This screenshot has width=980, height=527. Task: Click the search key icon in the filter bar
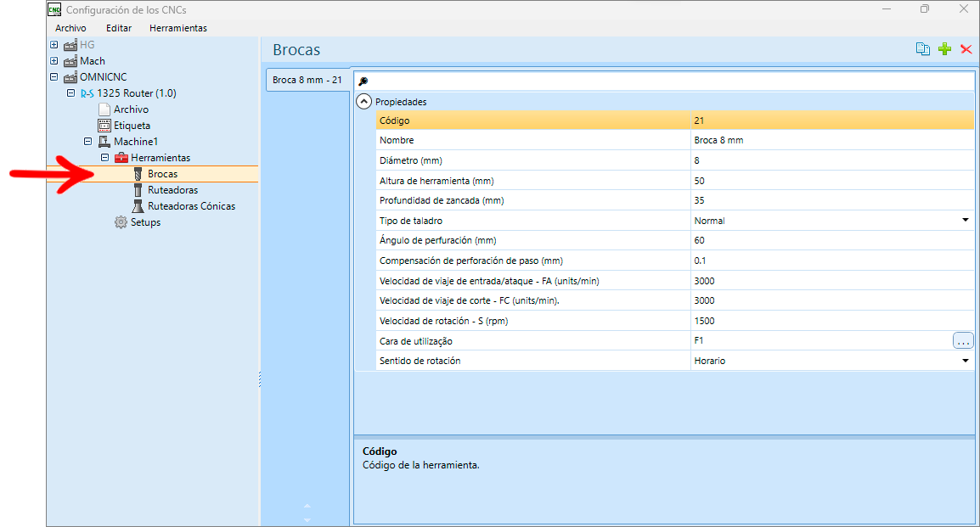[x=363, y=81]
